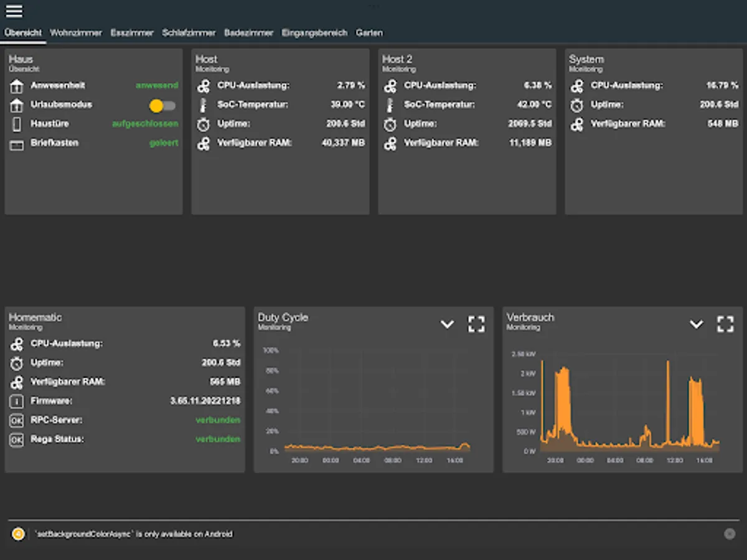Click the Host SoC-Temperatur thermometer icon

coord(204,105)
